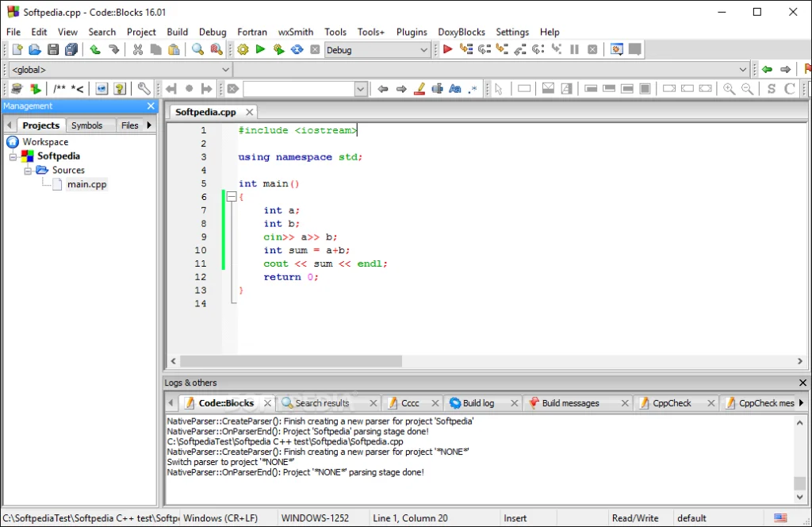
Task: Click the Line 1, Column 20 status indicator
Action: (x=410, y=517)
